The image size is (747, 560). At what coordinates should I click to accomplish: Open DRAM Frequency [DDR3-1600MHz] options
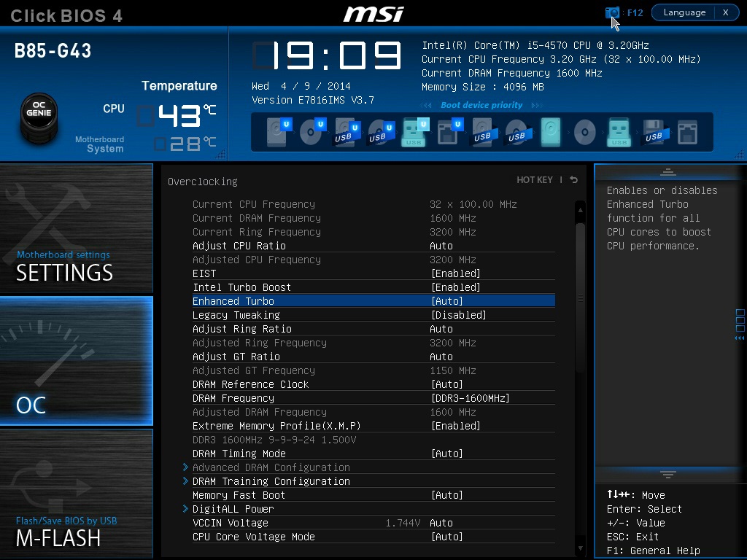tap(471, 398)
